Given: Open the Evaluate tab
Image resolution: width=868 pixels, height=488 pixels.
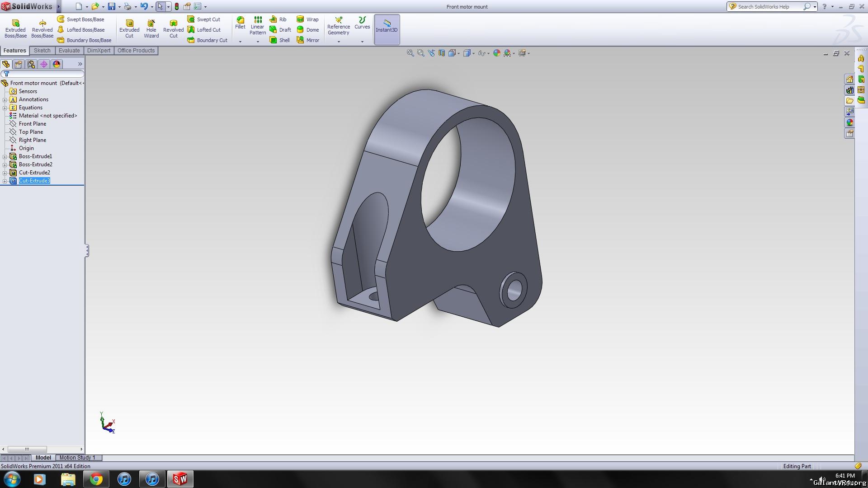Looking at the screenshot, I should point(69,51).
